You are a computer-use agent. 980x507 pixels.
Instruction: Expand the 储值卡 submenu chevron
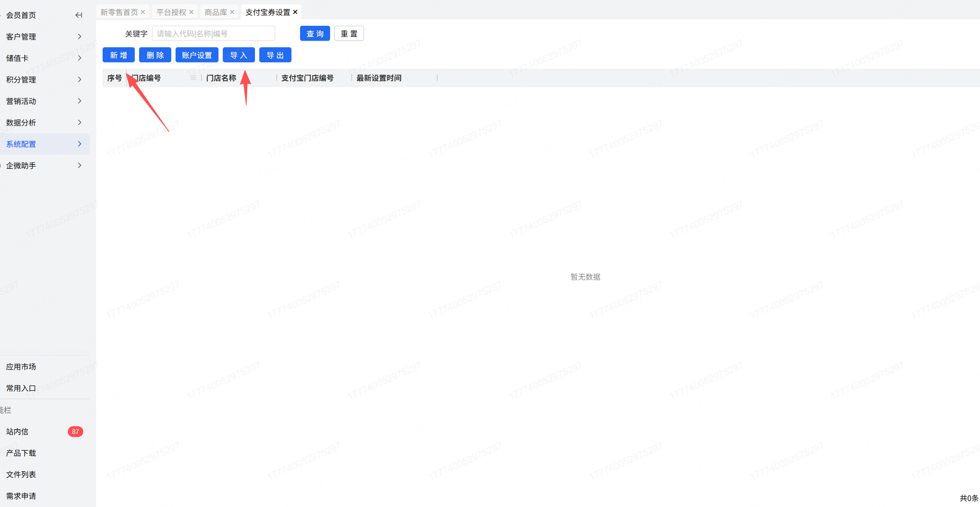[x=79, y=58]
